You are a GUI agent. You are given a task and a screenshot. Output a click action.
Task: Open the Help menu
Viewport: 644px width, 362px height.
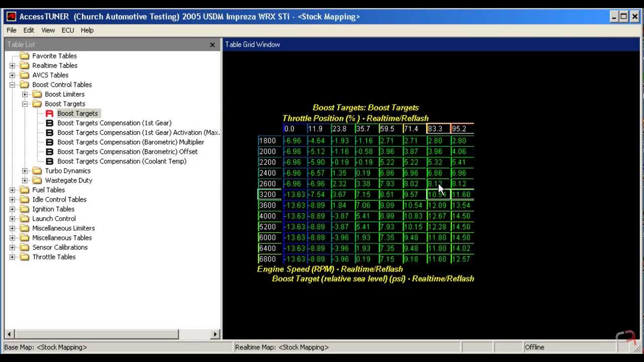pyautogui.click(x=87, y=30)
